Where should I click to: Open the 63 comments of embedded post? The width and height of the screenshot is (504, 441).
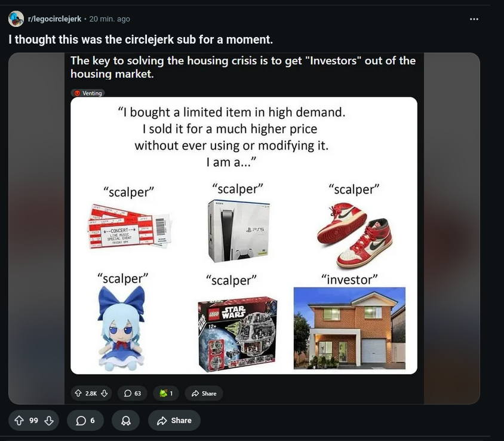pos(133,393)
